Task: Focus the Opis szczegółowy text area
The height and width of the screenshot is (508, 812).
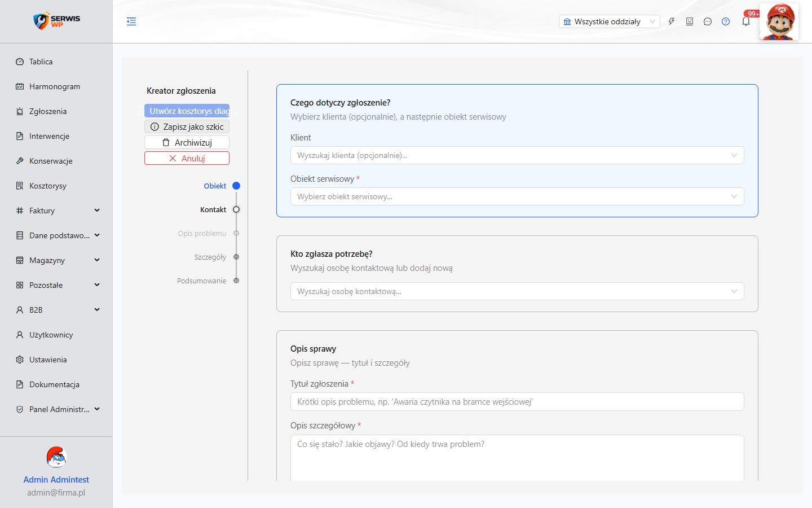Action: point(517,458)
